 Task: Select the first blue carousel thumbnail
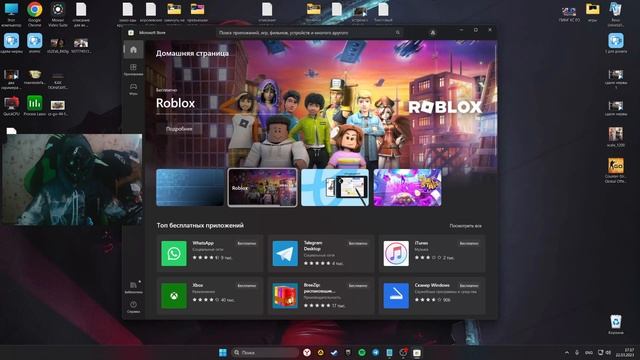tap(190, 187)
